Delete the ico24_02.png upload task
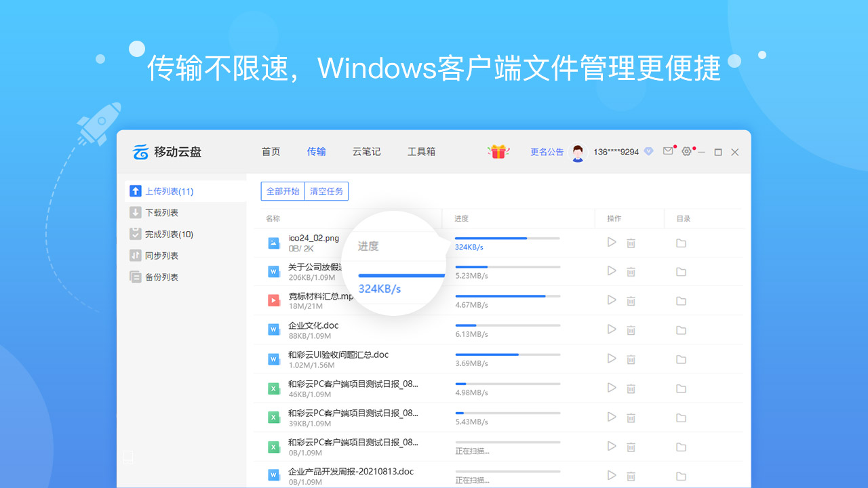Screen dimensions: 868x488 pyautogui.click(x=631, y=243)
